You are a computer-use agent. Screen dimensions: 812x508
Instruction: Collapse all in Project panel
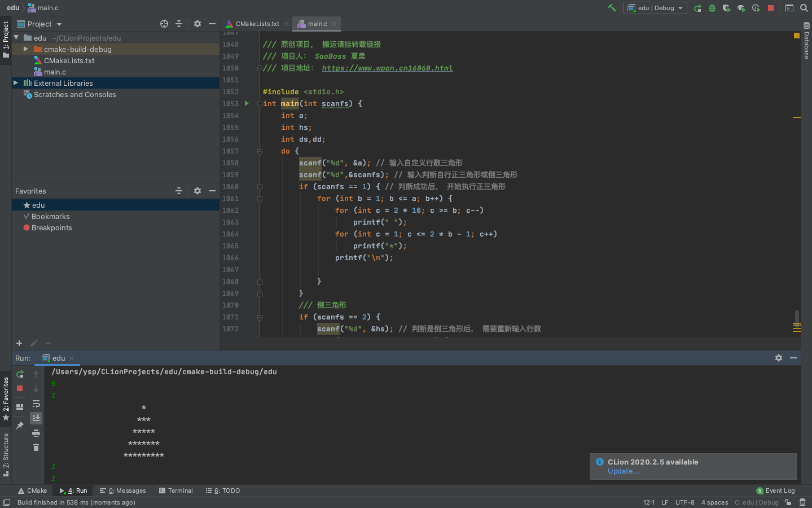179,24
